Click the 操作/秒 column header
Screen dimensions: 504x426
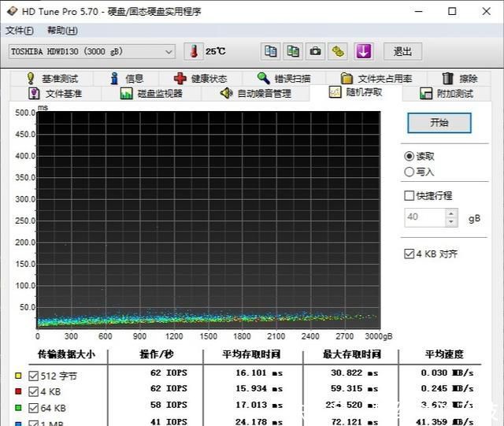coord(157,354)
